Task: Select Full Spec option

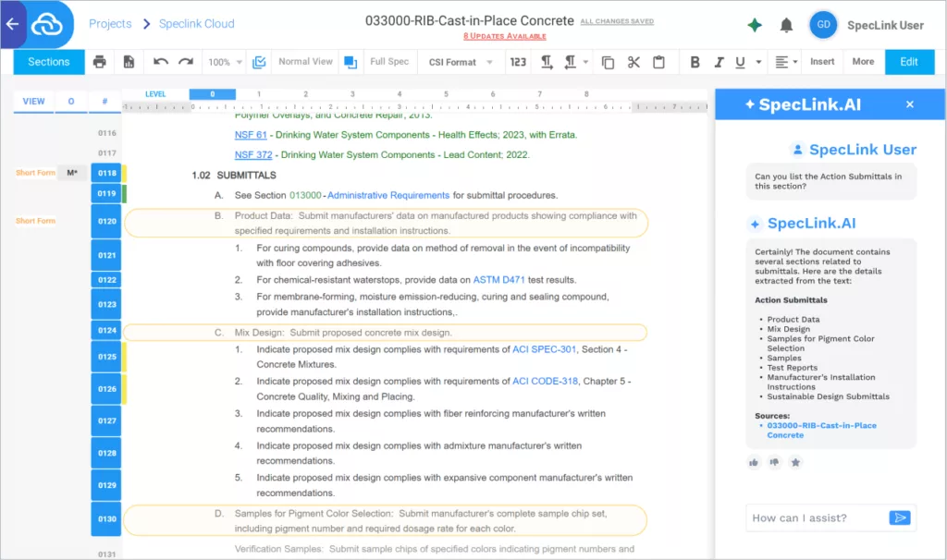Action: pyautogui.click(x=389, y=62)
